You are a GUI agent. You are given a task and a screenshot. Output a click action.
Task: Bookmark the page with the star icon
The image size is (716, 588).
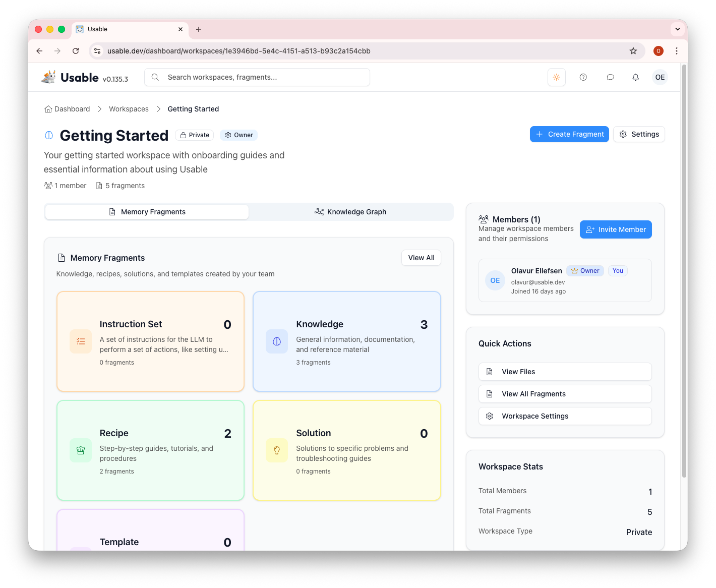point(633,51)
